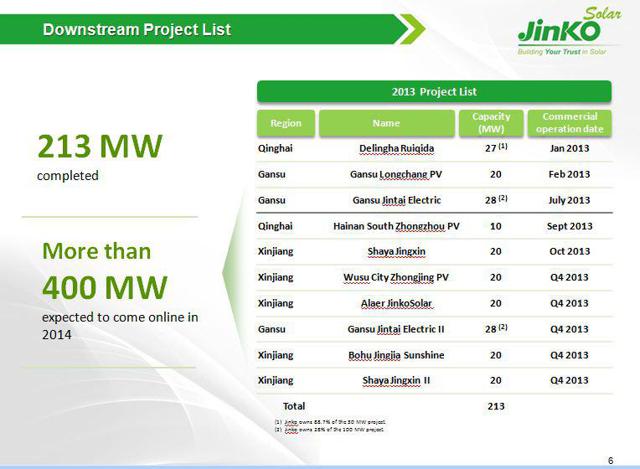Screen dimensions: 640x469
Task: Click 'Q4 2013' in the Alaer JinkoSolar row
Action: (x=569, y=303)
